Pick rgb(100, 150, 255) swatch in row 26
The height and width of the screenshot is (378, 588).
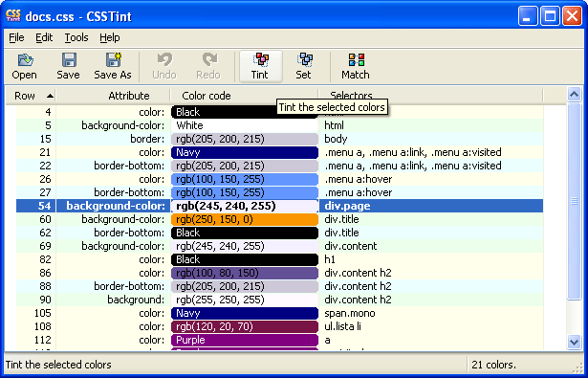(245, 179)
